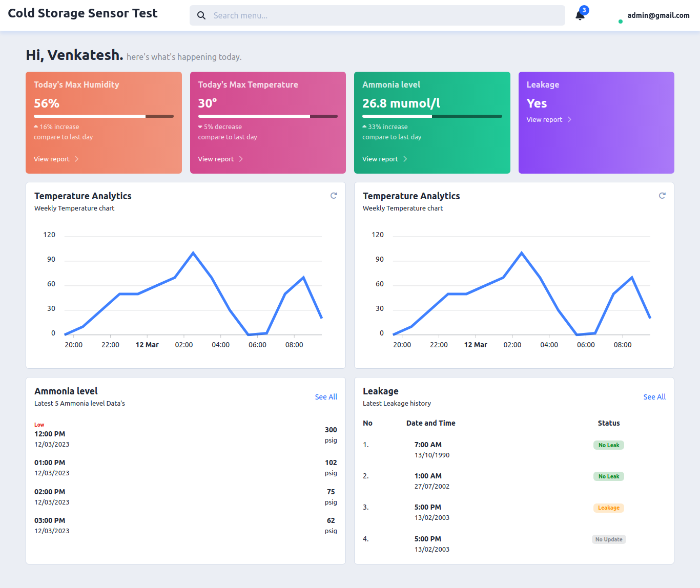Screen dimensions: 700x588
Task: Click the No Leak badge for 1:00 AM
Action: pos(609,476)
